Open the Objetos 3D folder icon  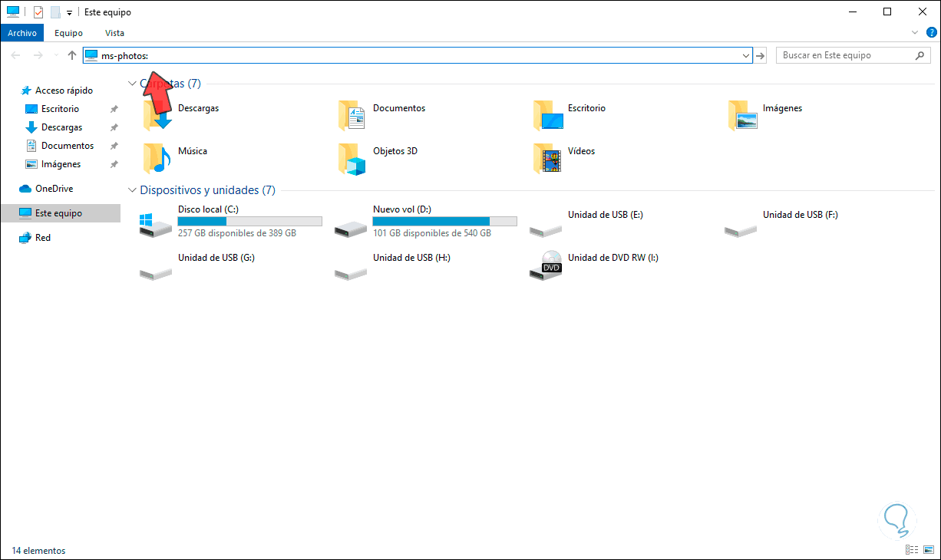[x=352, y=159]
